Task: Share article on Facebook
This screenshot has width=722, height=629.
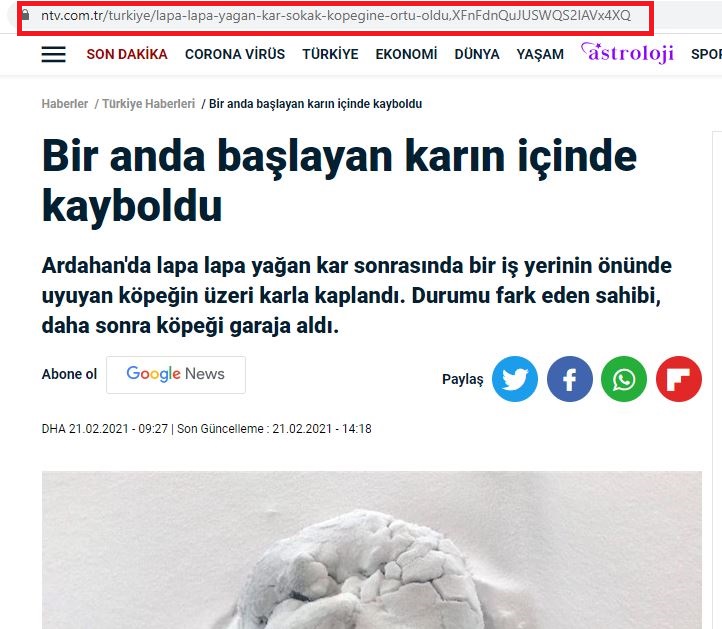Action: (570, 379)
